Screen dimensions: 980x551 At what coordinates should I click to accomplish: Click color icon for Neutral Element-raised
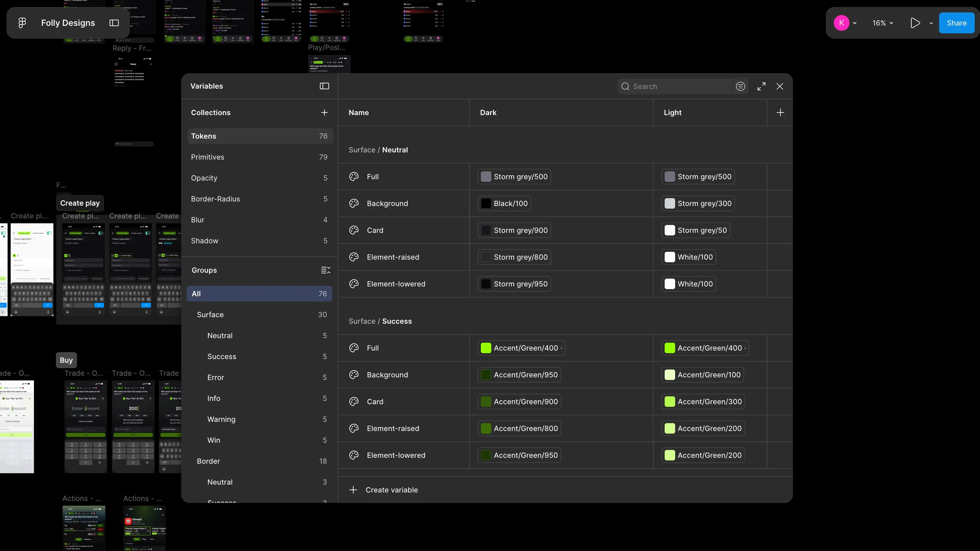pos(354,257)
